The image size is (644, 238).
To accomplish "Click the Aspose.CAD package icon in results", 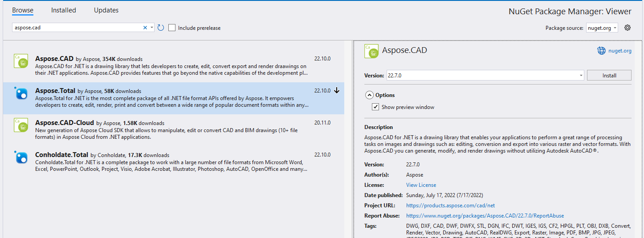I will pyautogui.click(x=21, y=61).
